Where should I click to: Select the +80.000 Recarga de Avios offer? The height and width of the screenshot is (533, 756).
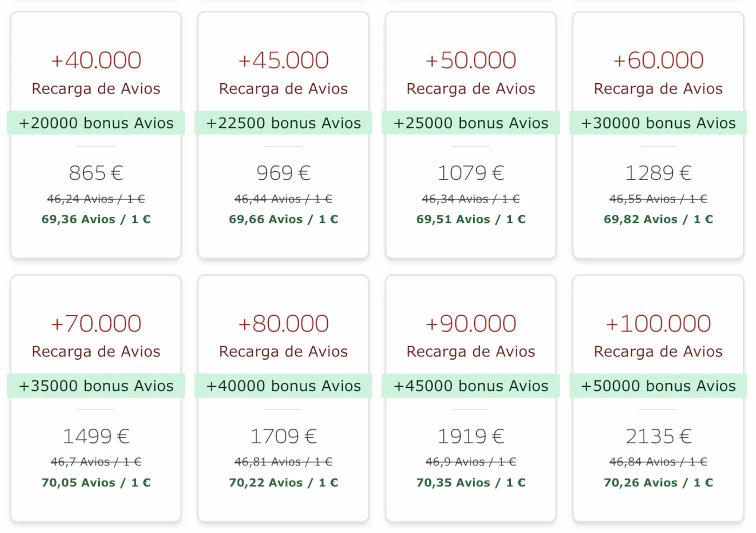[x=283, y=323]
